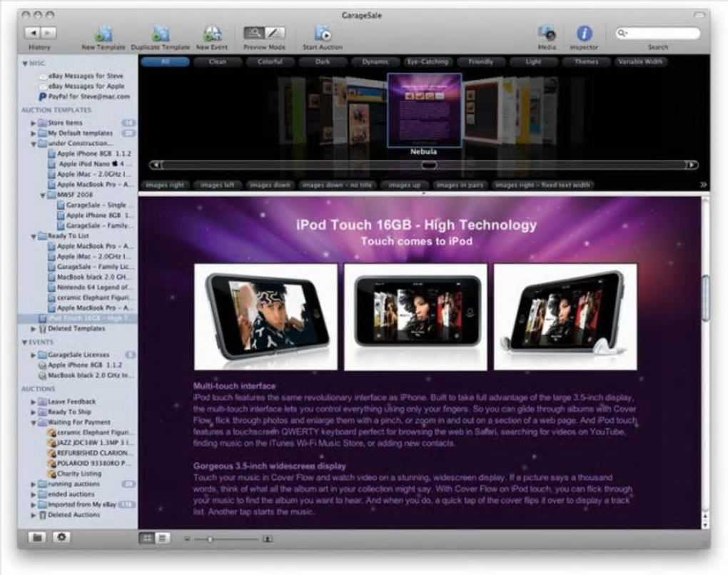Expand the Store Items folder
Image resolution: width=728 pixels, height=575 pixels.
point(33,123)
